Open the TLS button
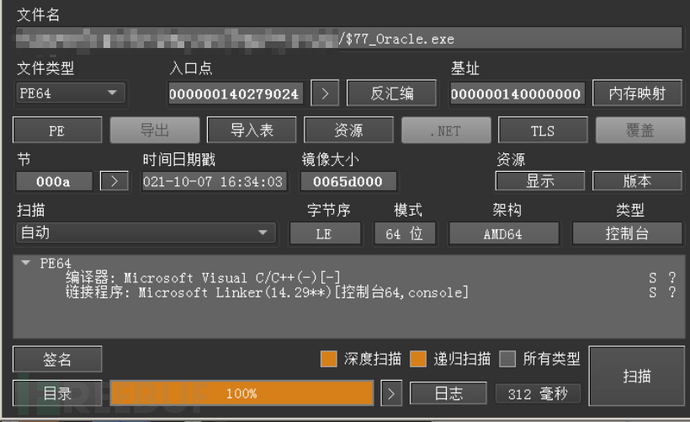 point(543,130)
